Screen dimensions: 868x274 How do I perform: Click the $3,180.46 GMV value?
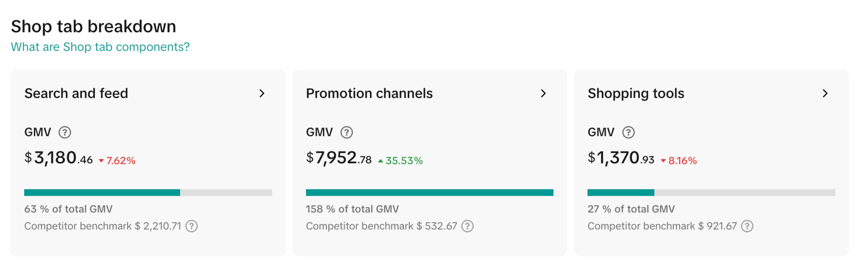[59, 158]
